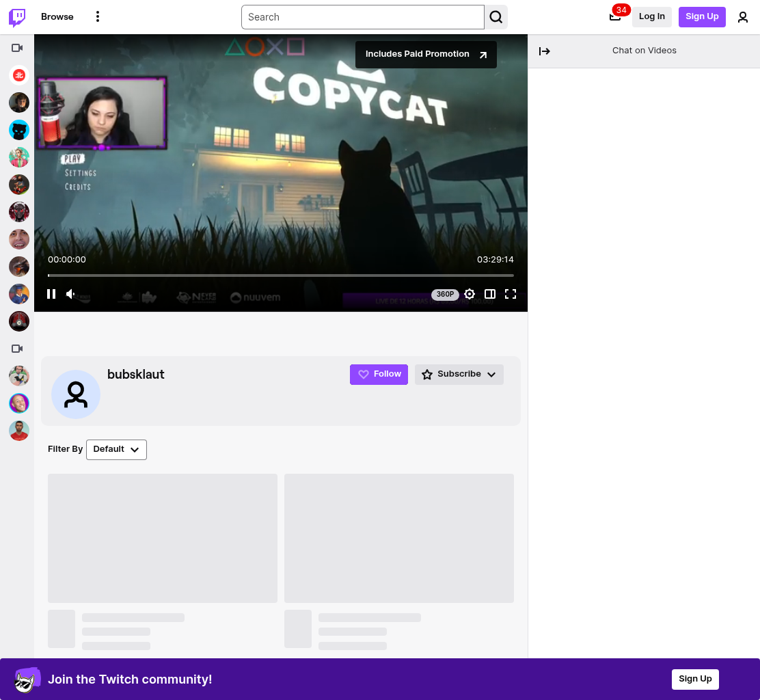
Task: Expand the Filter By Default dropdown
Action: click(x=116, y=449)
